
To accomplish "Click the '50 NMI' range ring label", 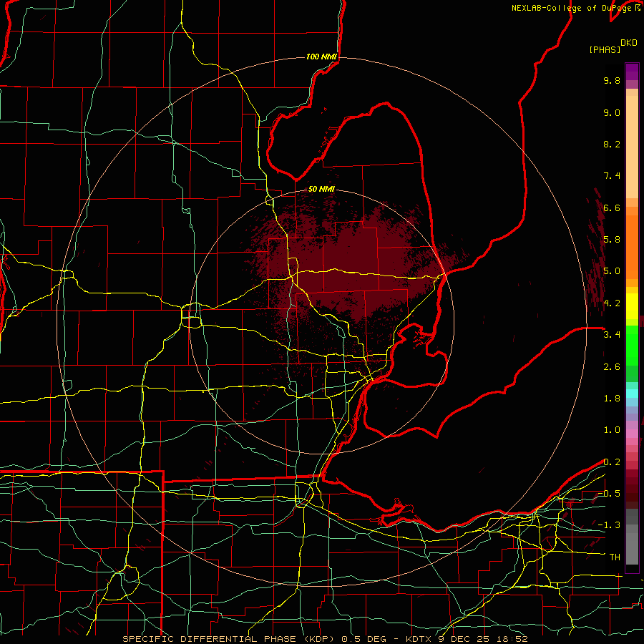I will pyautogui.click(x=321, y=189).
